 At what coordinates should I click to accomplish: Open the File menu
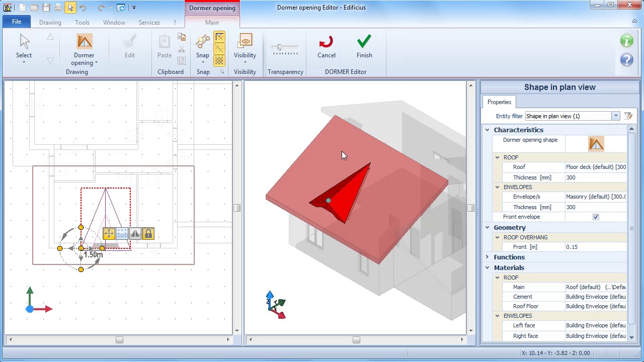pyautogui.click(x=17, y=22)
